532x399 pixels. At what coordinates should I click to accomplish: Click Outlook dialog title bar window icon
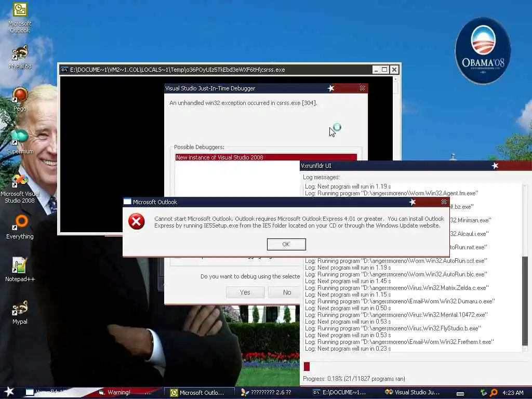pos(127,202)
